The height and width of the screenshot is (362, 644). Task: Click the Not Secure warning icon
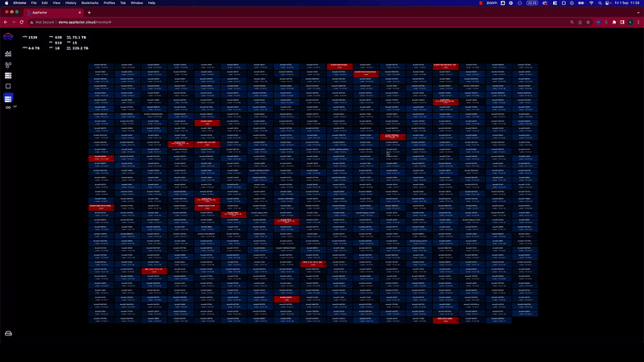(31, 23)
